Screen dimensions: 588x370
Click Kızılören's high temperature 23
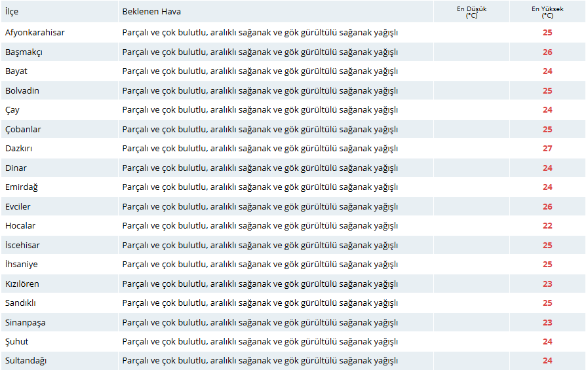coord(547,284)
